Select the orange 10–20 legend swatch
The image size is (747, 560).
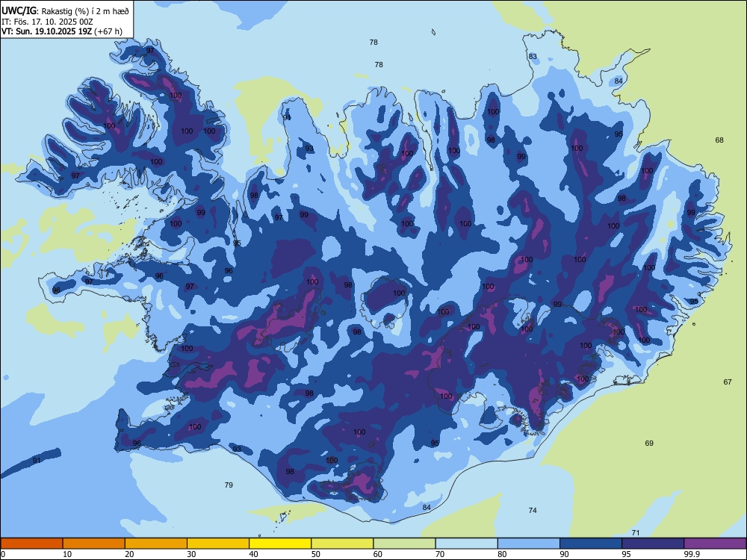(94, 544)
